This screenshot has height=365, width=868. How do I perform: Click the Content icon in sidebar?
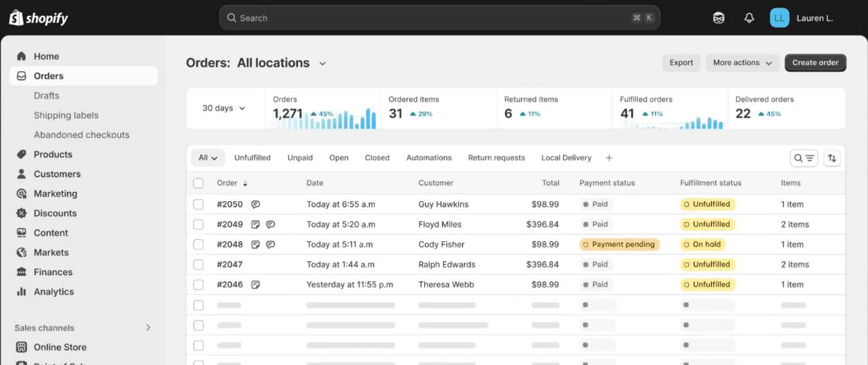[x=21, y=233]
